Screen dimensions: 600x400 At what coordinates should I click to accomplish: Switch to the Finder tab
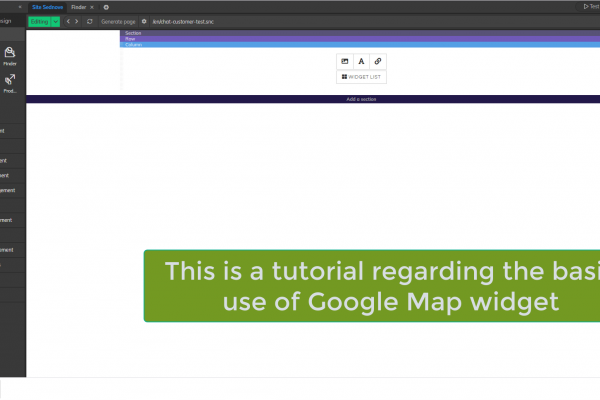78,7
